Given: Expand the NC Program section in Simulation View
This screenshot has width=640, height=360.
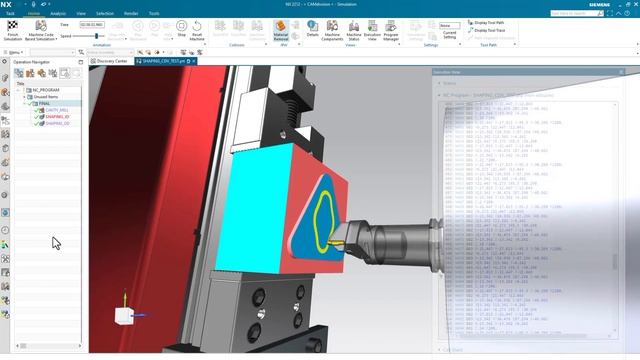Looking at the screenshot, I should click(x=440, y=95).
